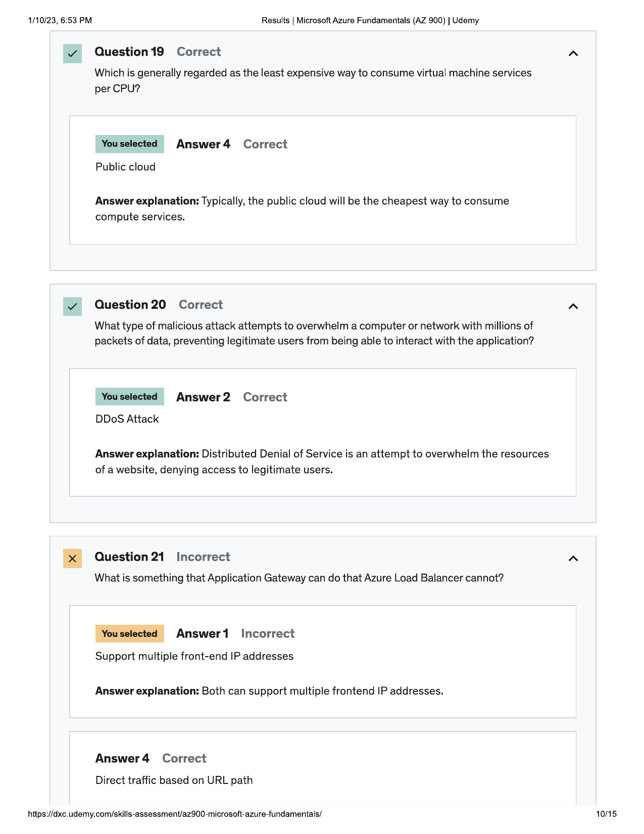Click the 'You selected' badge beside Answer 2
Viewport: 644px width, 834px height.
click(x=130, y=397)
